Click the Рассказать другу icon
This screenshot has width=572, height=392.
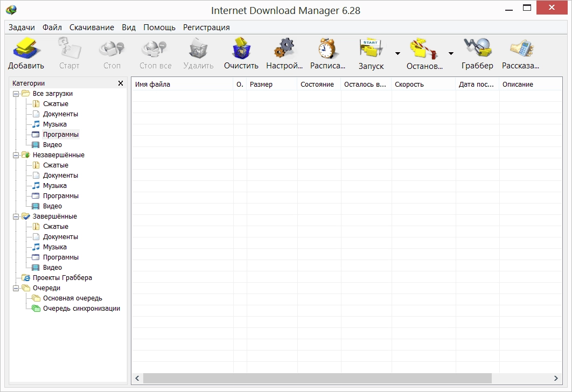[x=521, y=48]
